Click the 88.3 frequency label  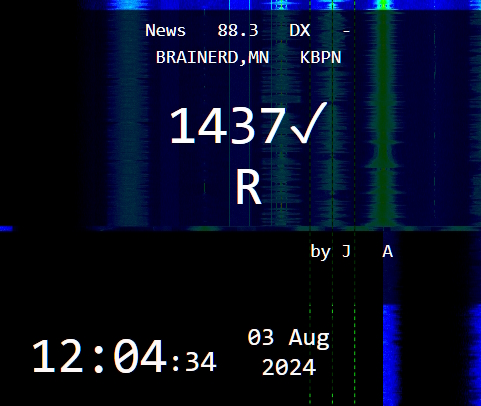click(x=238, y=31)
